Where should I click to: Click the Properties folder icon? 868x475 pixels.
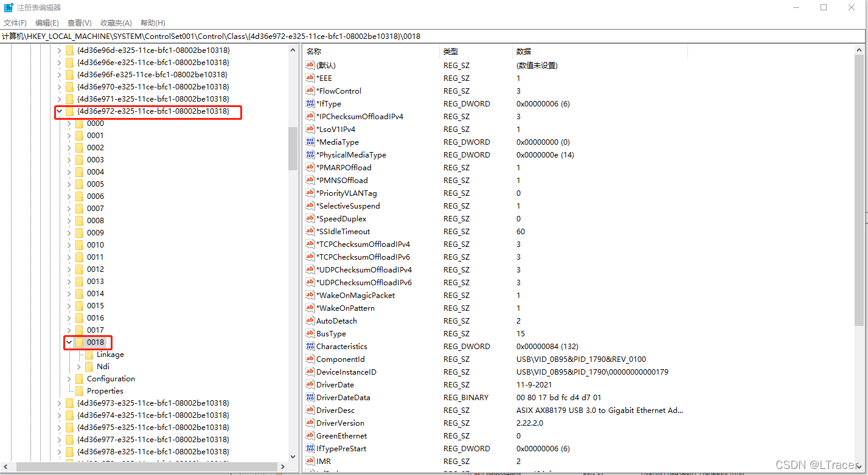click(79, 390)
